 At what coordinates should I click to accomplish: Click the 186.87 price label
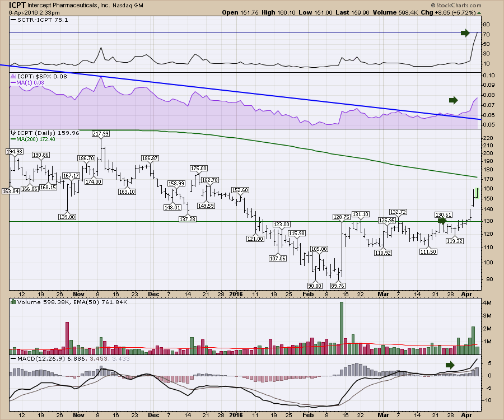[150, 158]
